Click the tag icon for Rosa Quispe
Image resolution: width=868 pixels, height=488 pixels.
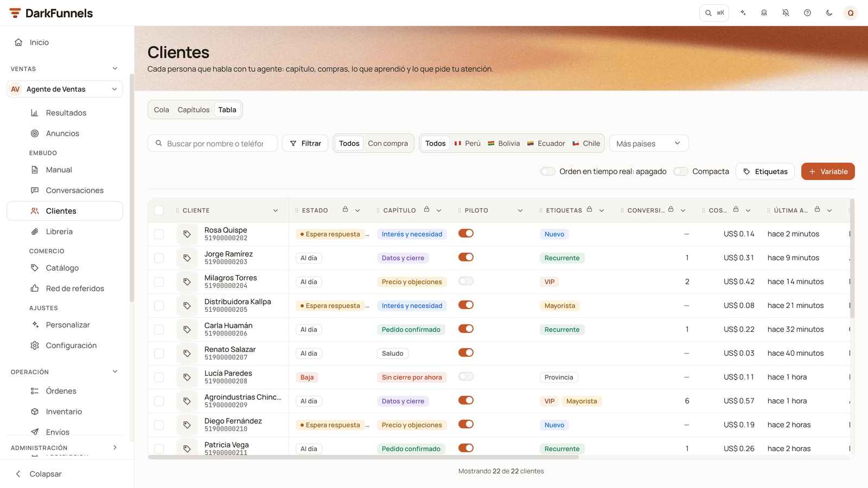click(x=187, y=234)
